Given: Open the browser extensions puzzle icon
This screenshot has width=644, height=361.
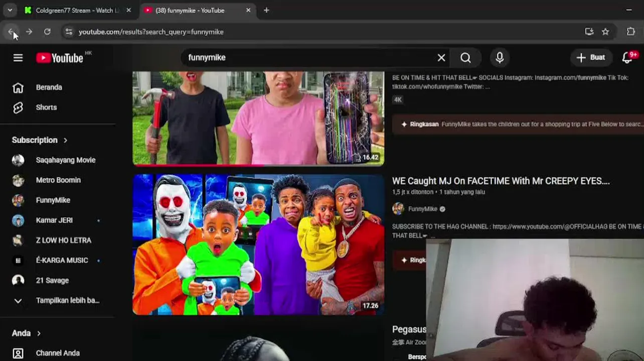Looking at the screenshot, I should click(631, 32).
